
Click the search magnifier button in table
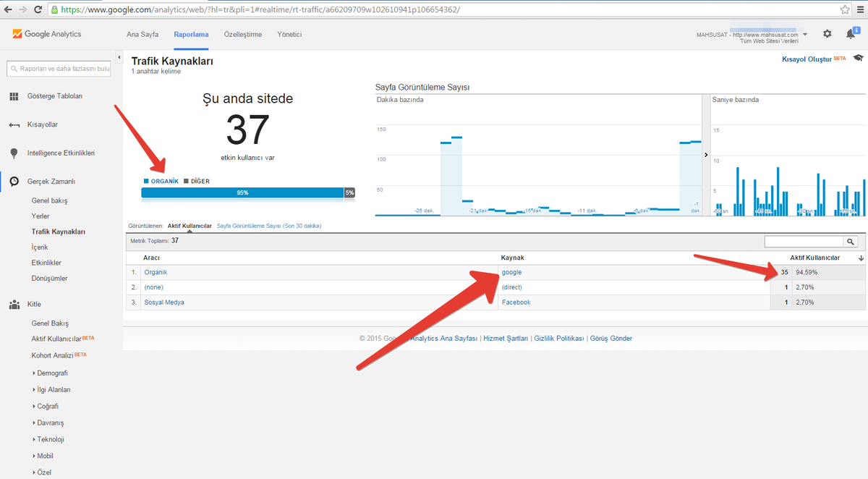[851, 242]
